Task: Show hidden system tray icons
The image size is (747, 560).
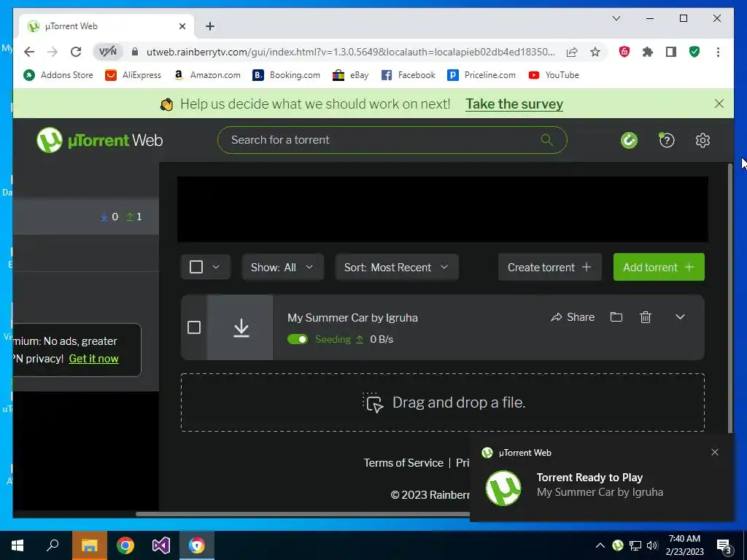Action: 600,545
